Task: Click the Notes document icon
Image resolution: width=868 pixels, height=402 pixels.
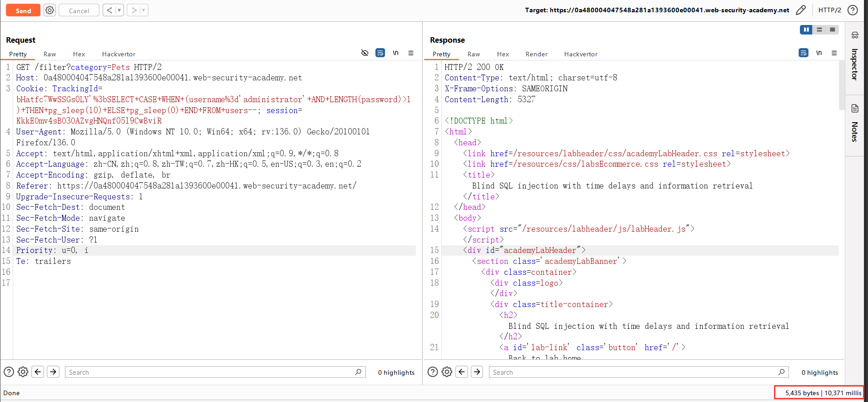Action: (855, 108)
